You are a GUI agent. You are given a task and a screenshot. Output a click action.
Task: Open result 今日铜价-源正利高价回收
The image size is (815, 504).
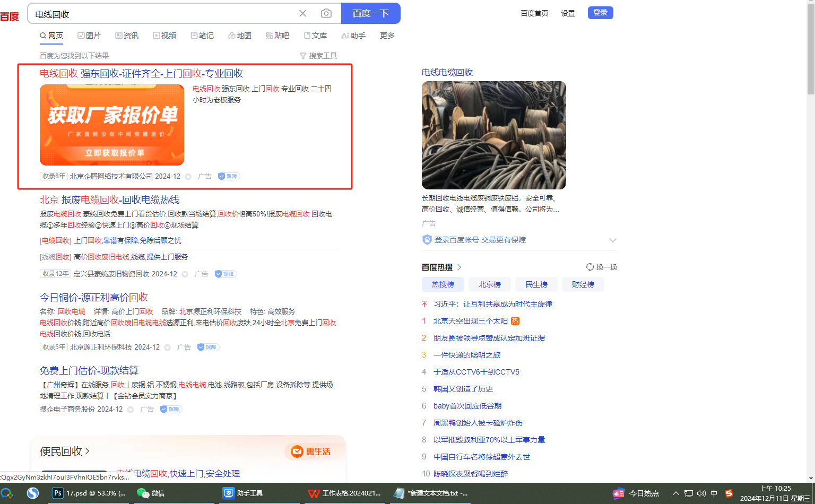(94, 297)
